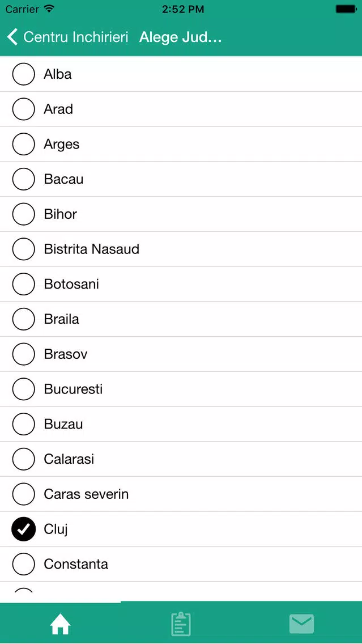
Task: Pick Bucuresti from the list
Action: coord(181,389)
